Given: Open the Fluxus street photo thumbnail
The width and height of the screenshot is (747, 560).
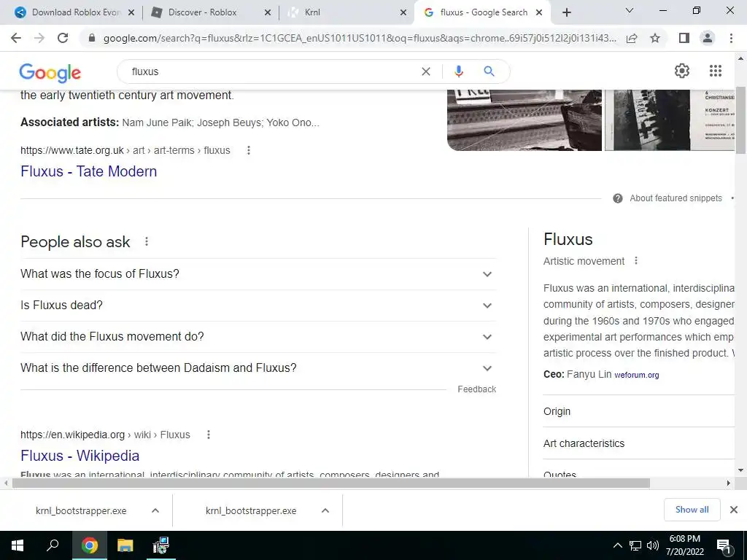Looking at the screenshot, I should tap(524, 120).
